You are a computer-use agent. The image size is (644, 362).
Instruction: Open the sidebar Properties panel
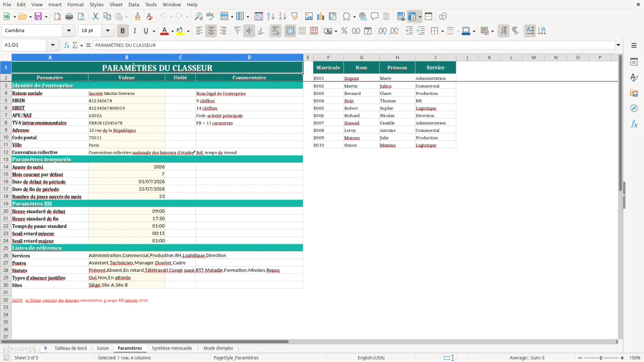[634, 62]
